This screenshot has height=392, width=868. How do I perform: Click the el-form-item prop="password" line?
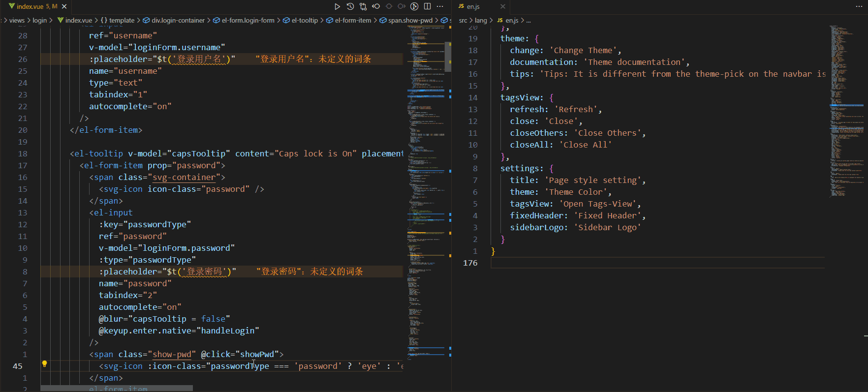[x=152, y=165]
